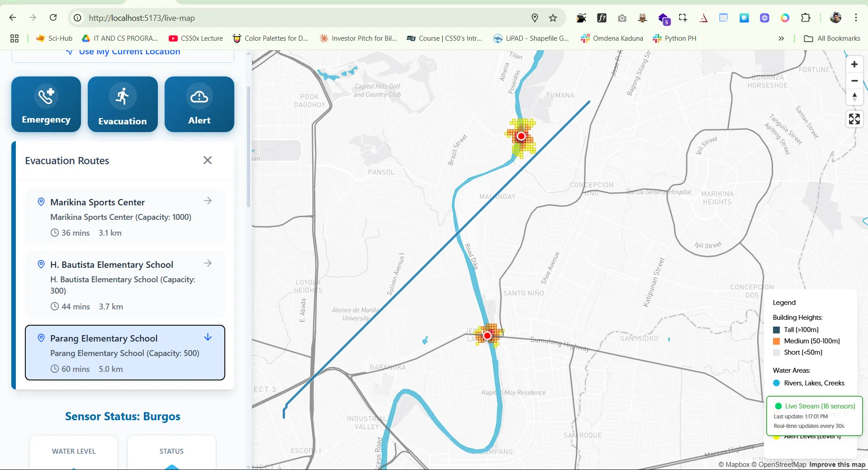This screenshot has height=470, width=868.
Task: Expand the hidden bookmarks chevron
Action: point(781,38)
